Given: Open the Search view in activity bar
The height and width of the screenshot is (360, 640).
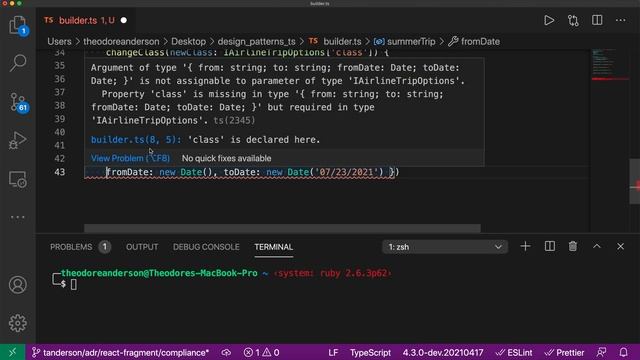Looking at the screenshot, I should 18,63.
